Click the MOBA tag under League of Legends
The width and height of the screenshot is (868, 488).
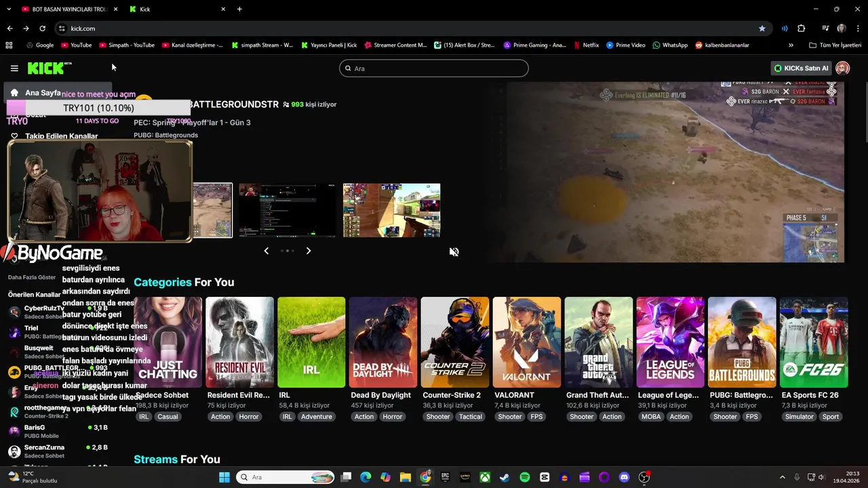(651, 417)
